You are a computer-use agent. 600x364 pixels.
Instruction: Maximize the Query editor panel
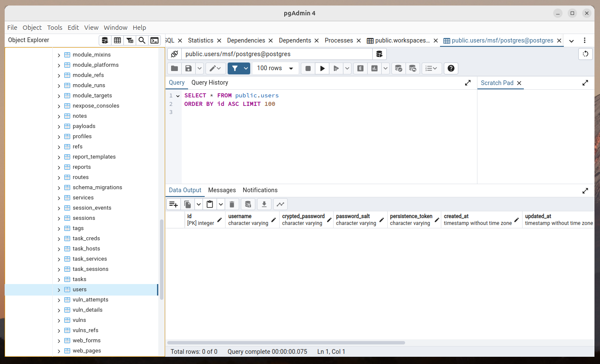click(468, 83)
